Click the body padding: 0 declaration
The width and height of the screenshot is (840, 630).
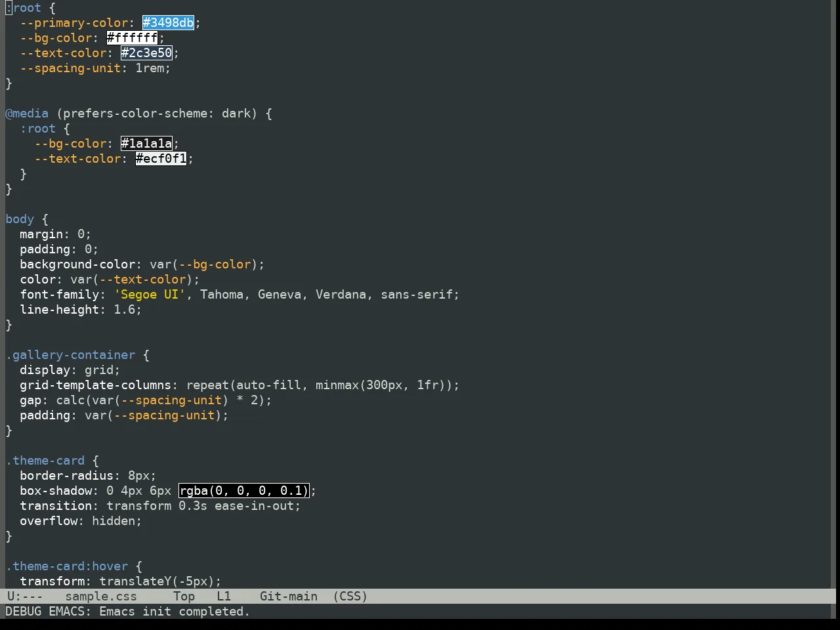click(x=59, y=249)
